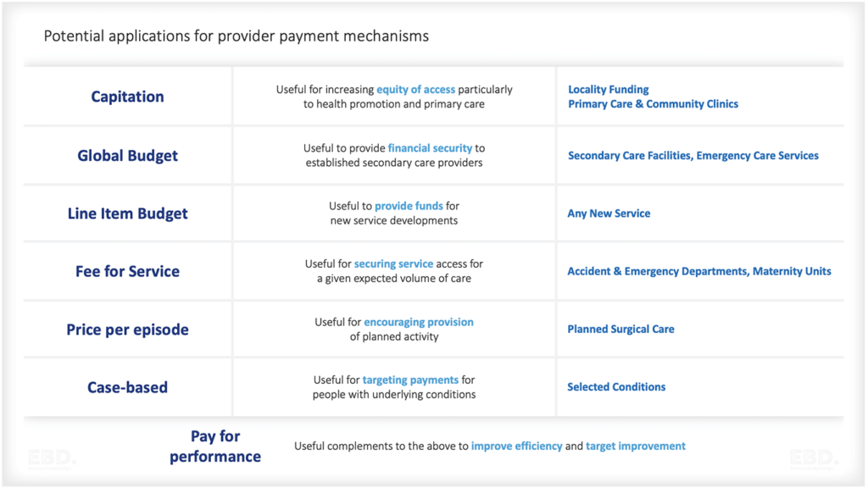Click the Fee for Service heading
The image size is (868, 488).
tap(127, 272)
